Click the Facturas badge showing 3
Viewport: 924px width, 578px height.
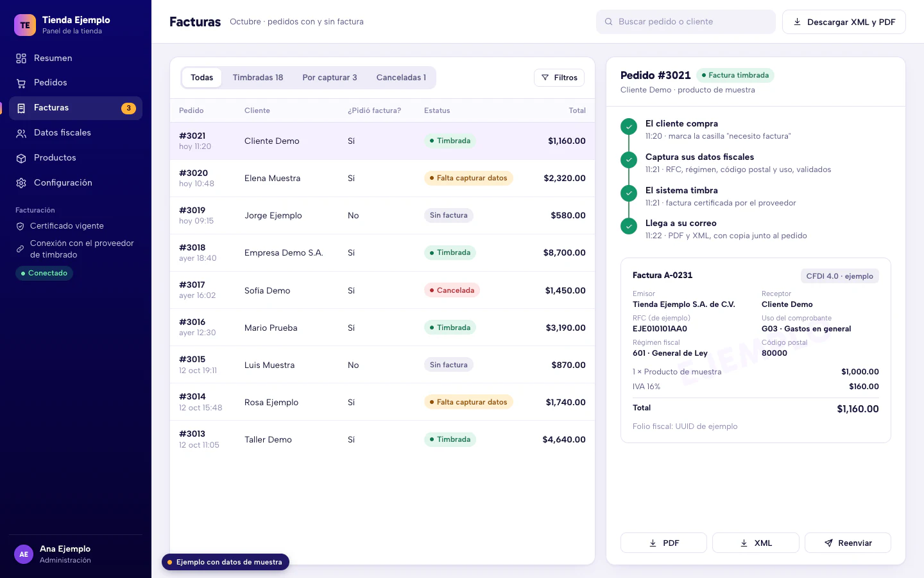128,109
